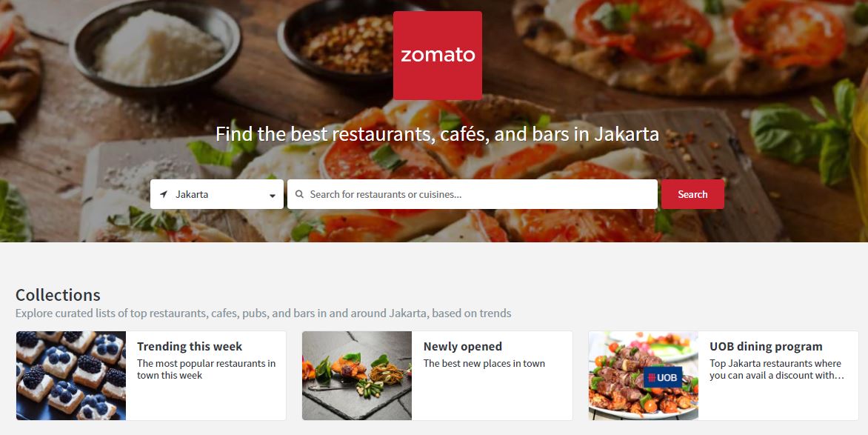Viewport: 868px width, 435px height.
Task: Open the berry tarts thumbnail for Trending
Action: (x=71, y=376)
